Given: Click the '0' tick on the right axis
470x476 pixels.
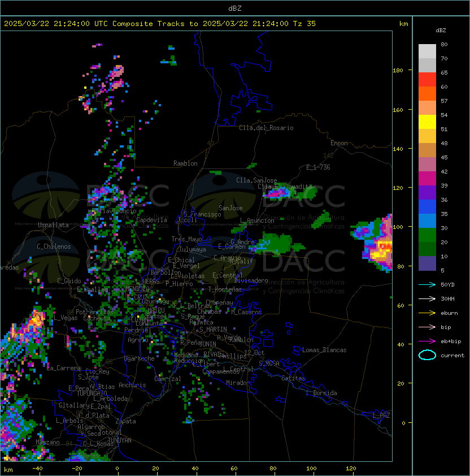Looking at the screenshot, I should pos(403,423).
